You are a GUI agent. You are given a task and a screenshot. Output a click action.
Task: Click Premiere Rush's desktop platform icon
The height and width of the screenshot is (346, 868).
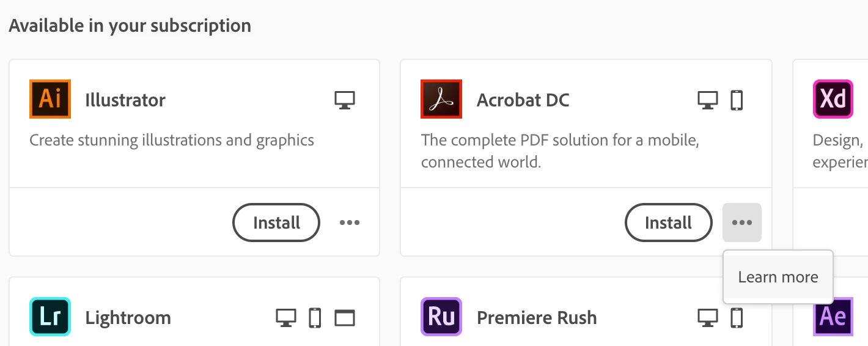708,318
